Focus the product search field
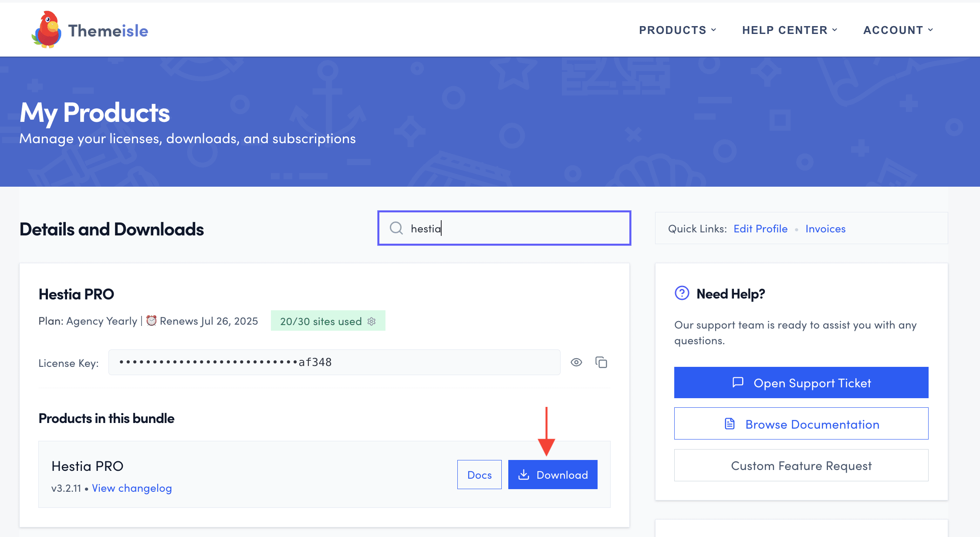The image size is (980, 537). (514, 228)
